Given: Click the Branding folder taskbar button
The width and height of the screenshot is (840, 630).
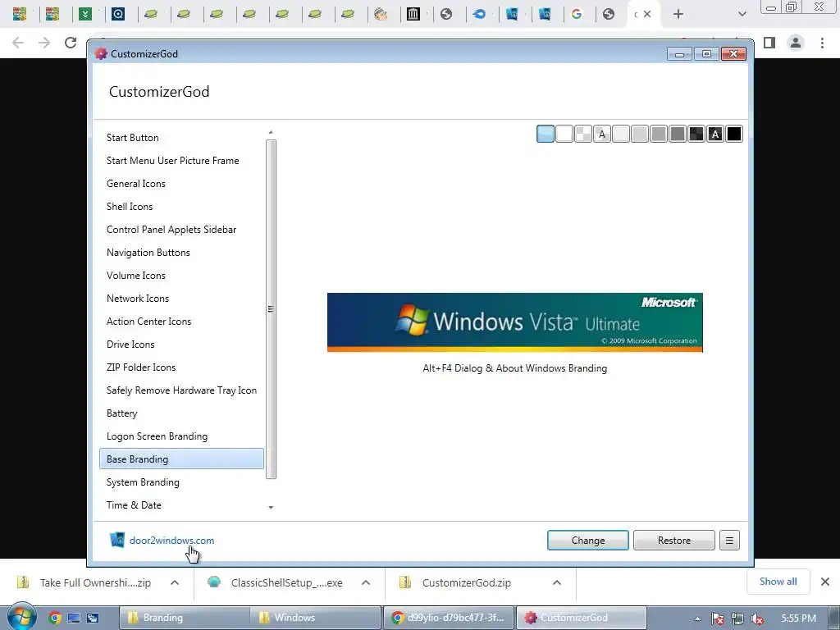Looking at the screenshot, I should click(x=183, y=618).
